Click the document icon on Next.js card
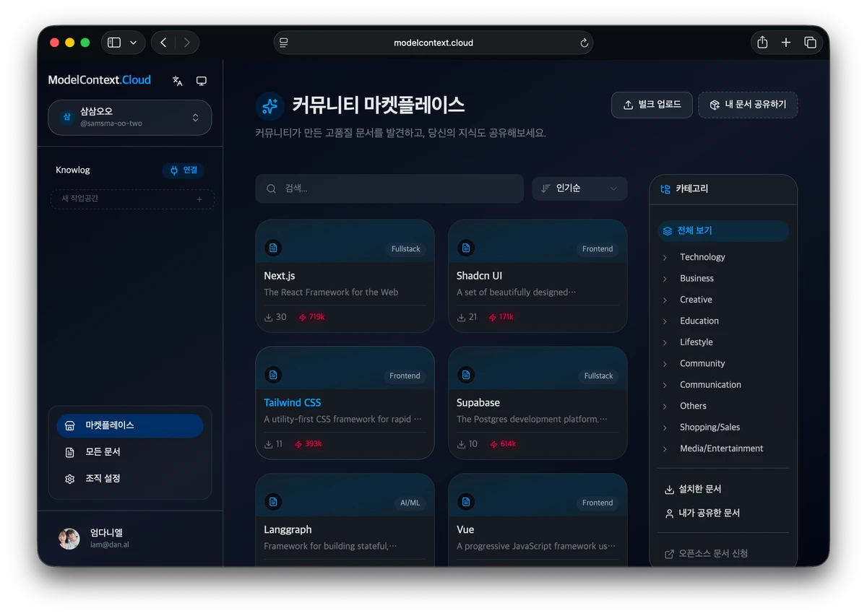Screen dimensions: 867x616 coord(273,248)
